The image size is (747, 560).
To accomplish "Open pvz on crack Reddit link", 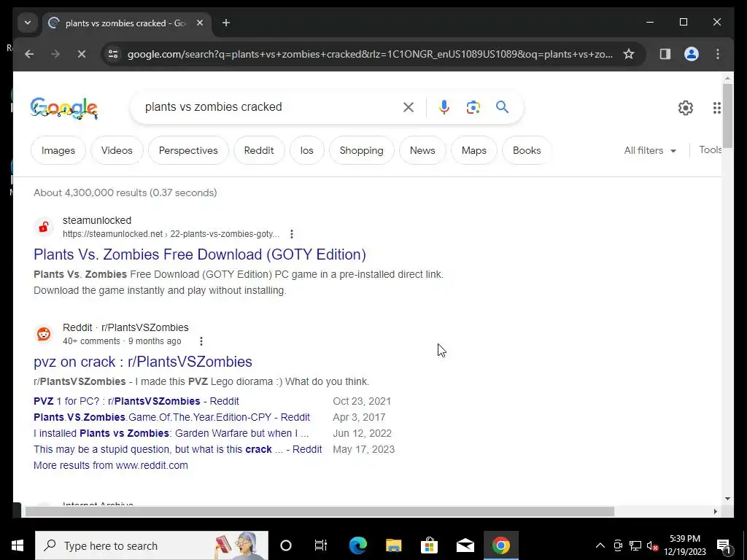I will point(142,362).
